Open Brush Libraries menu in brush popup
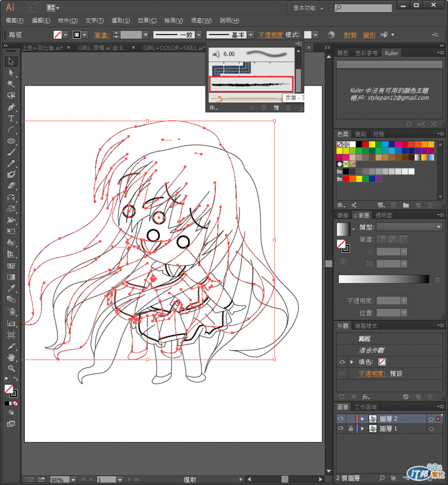 (x=213, y=108)
